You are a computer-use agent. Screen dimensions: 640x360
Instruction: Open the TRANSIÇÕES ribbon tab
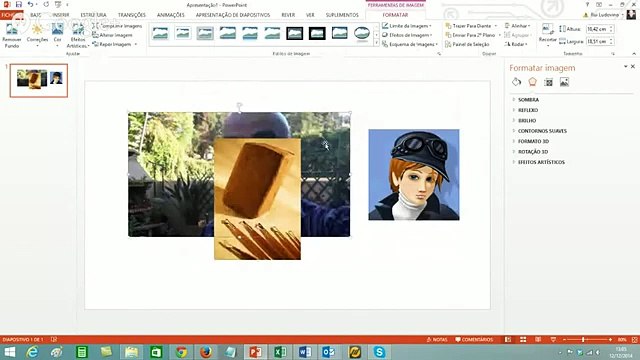click(132, 15)
